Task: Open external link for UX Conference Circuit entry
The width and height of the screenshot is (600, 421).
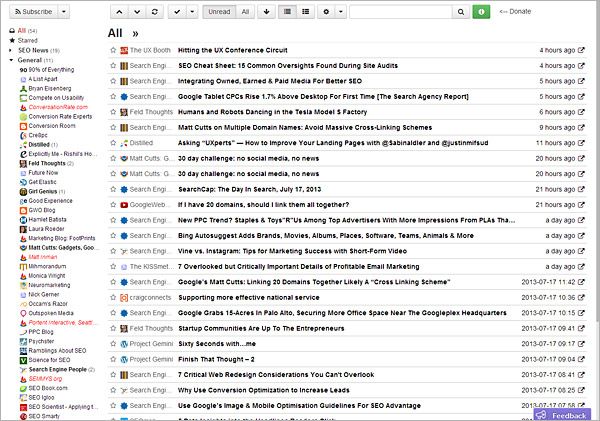Action: 584,49
